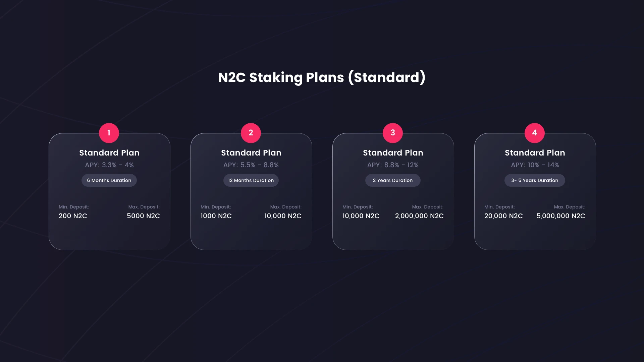Select the 12 Months Duration pill
The image size is (644, 362).
[251, 180]
